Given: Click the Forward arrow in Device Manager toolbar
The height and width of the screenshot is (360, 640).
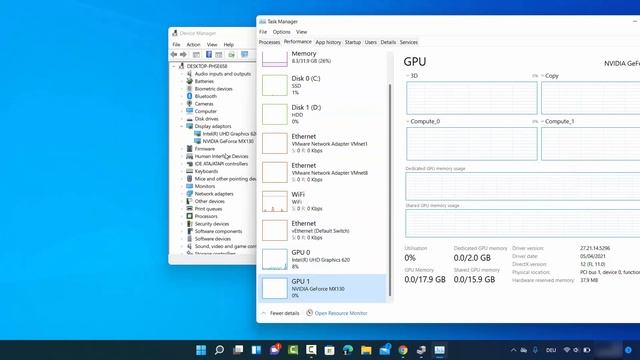Looking at the screenshot, I should (183, 55).
